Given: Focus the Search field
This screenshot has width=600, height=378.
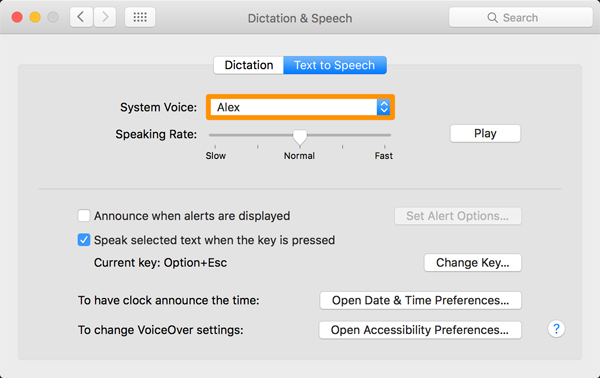Looking at the screenshot, I should 521,18.
